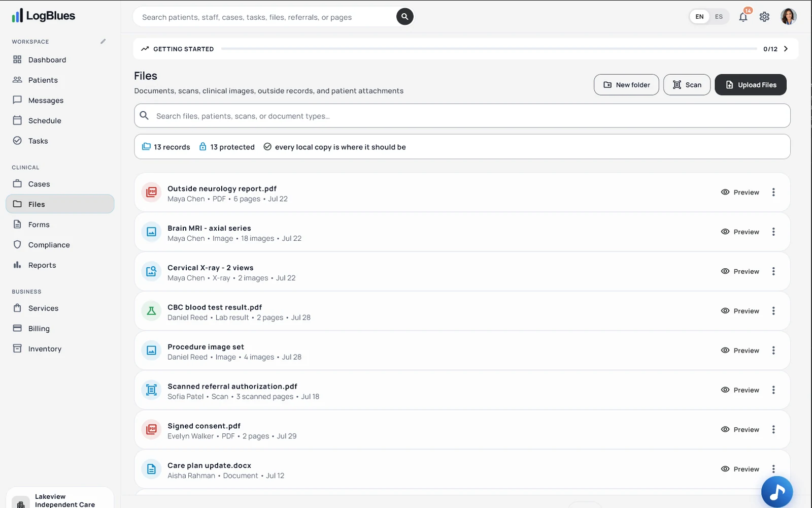Screen dimensions: 812x508
Task: Preview Scanned referral authorization.pdf
Action: (740, 390)
